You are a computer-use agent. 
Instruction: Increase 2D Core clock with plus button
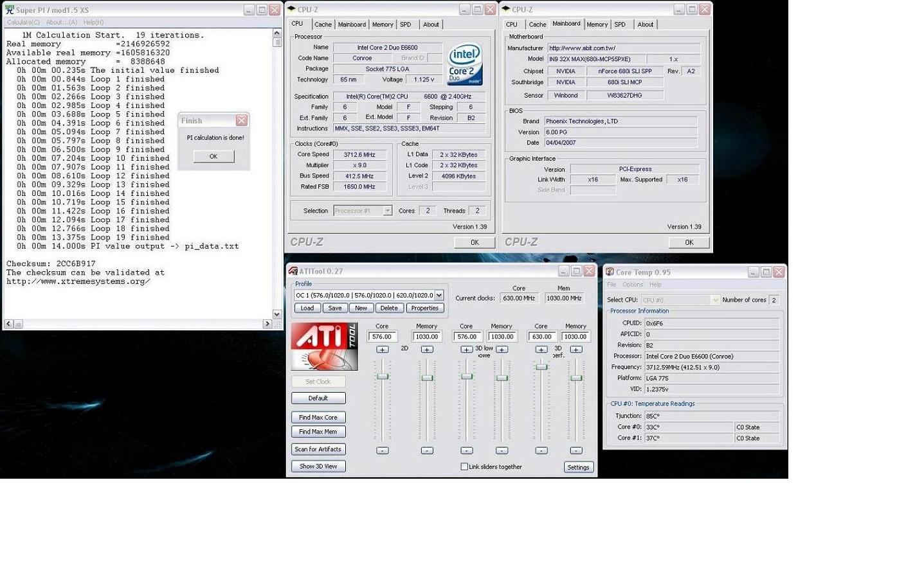[x=382, y=350]
